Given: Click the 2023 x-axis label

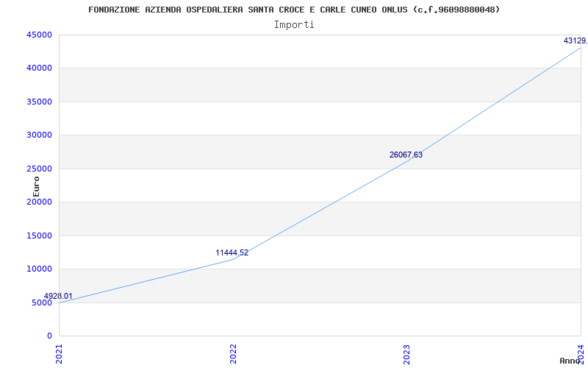Looking at the screenshot, I should click(x=407, y=354).
